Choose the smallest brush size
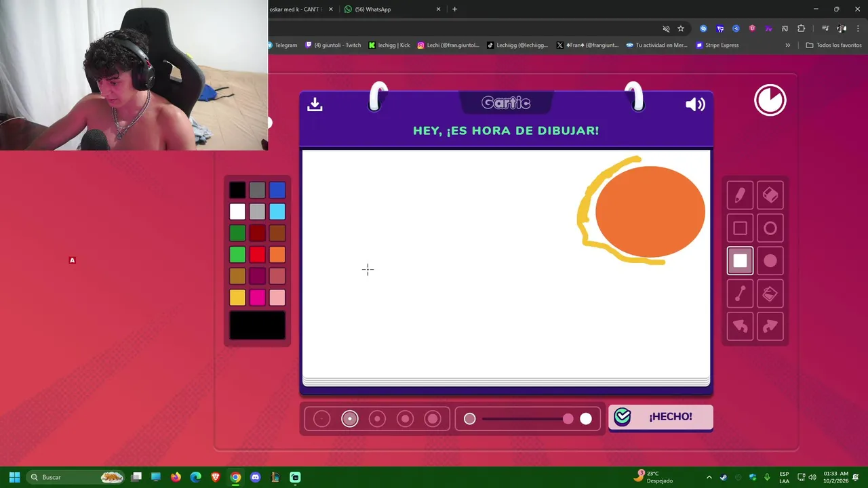Image resolution: width=868 pixels, height=488 pixels. (x=322, y=419)
